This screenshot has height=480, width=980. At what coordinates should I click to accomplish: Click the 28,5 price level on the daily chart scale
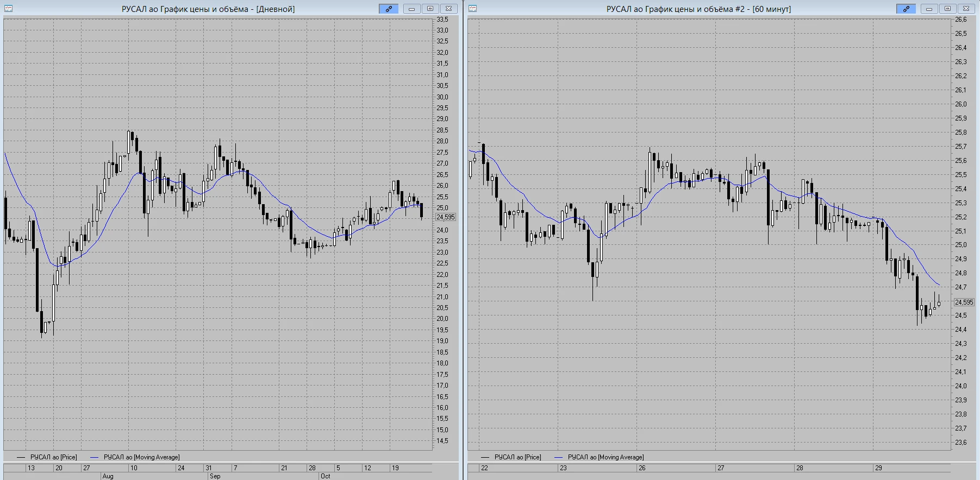[x=442, y=130]
